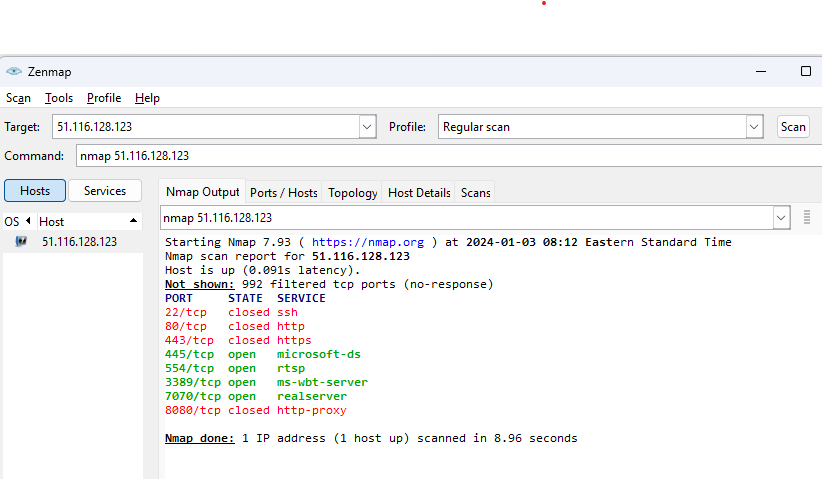822x479 pixels.
Task: Click the 443/tcp closed https line
Action: point(238,341)
